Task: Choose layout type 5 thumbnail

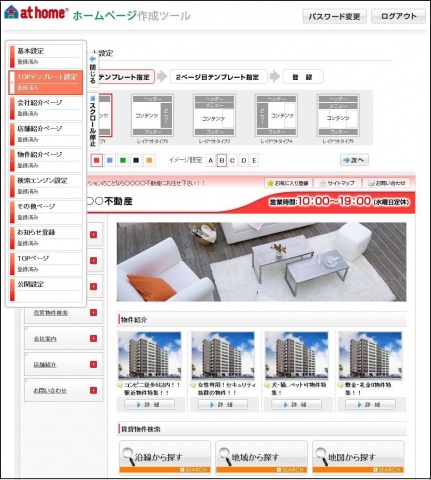Action: [x=338, y=116]
